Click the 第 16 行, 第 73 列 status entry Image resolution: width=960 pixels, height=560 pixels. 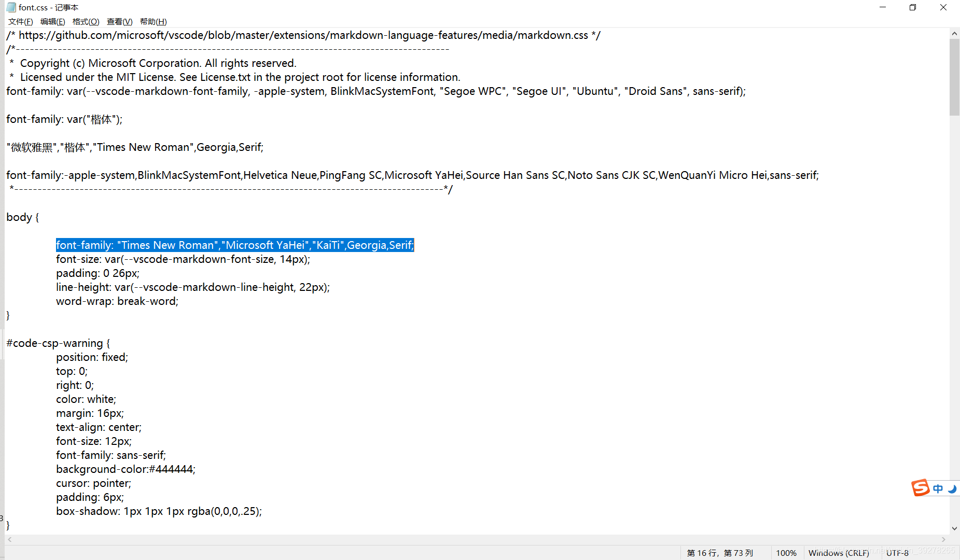[720, 553]
